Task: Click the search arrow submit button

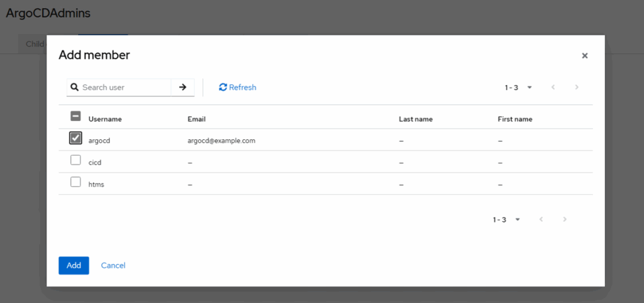Action: [x=183, y=87]
